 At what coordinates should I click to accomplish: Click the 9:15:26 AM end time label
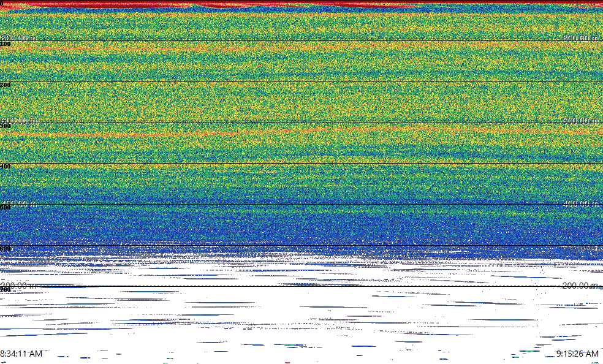tap(577, 354)
